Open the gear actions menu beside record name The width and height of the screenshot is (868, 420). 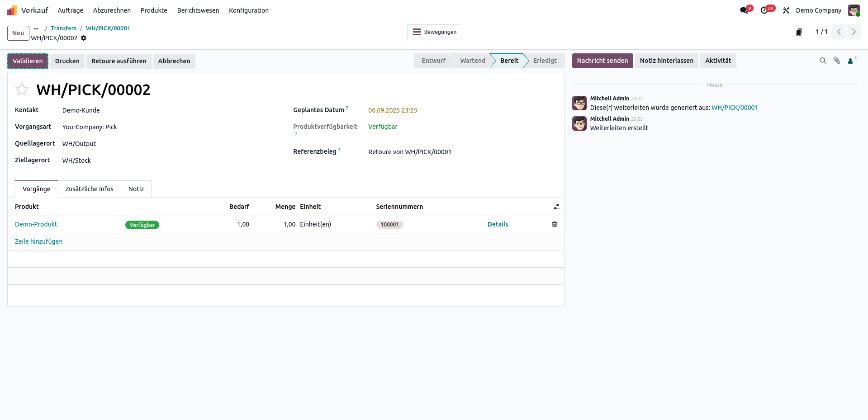84,38
